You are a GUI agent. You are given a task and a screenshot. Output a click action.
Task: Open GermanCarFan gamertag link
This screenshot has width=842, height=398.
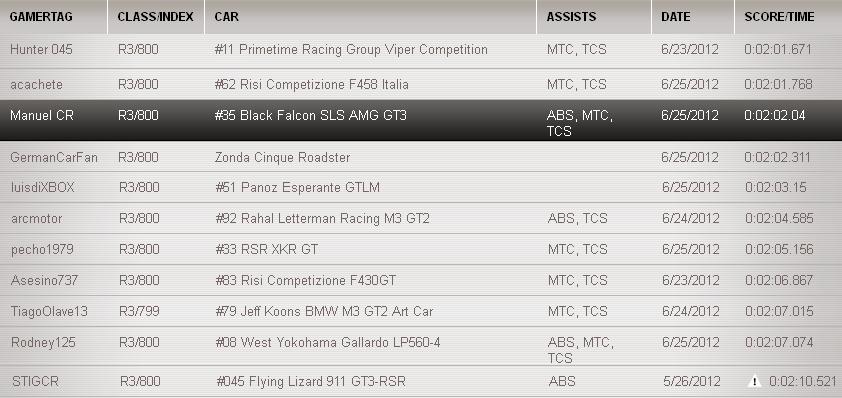[x=54, y=157]
